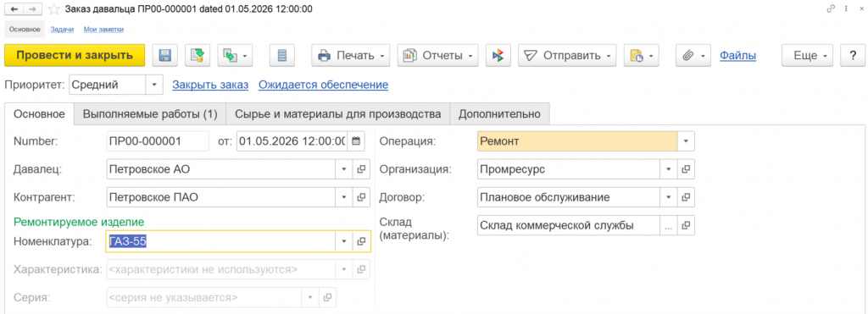This screenshot has height=314, width=868.
Task: Click the post document icon
Action: pyautogui.click(x=198, y=55)
